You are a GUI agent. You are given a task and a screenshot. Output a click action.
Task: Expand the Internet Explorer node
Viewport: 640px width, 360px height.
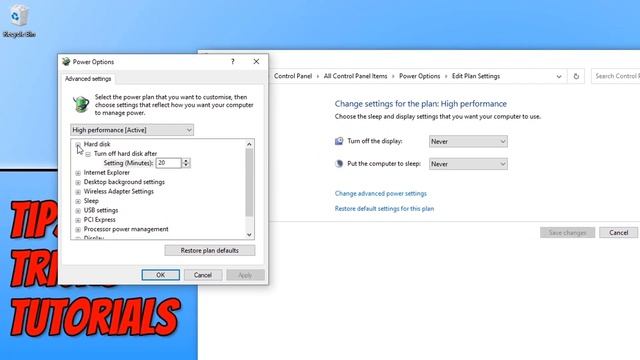click(78, 173)
